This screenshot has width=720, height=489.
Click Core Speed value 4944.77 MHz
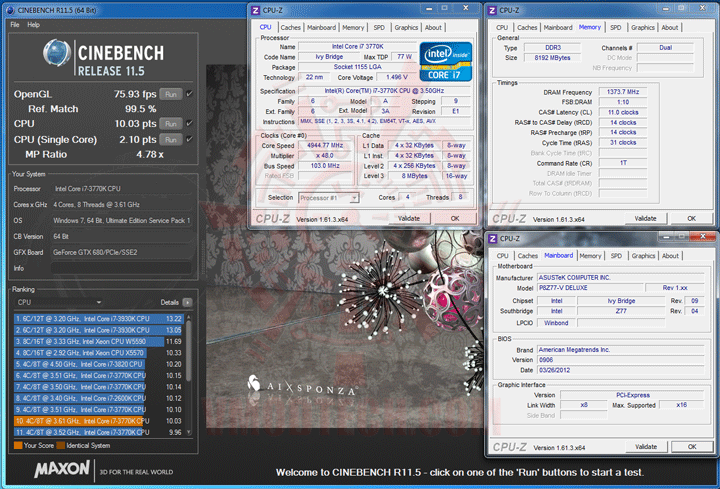tap(325, 146)
